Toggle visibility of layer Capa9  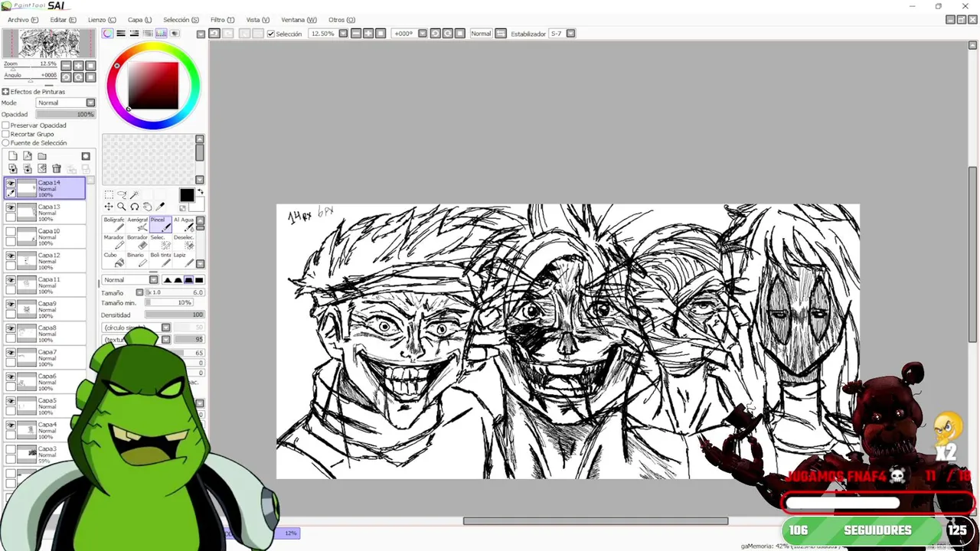tap(11, 304)
